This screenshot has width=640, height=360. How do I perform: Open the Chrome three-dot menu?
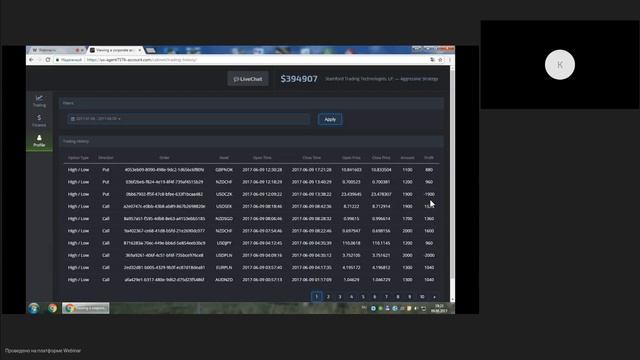pyautogui.click(x=449, y=60)
